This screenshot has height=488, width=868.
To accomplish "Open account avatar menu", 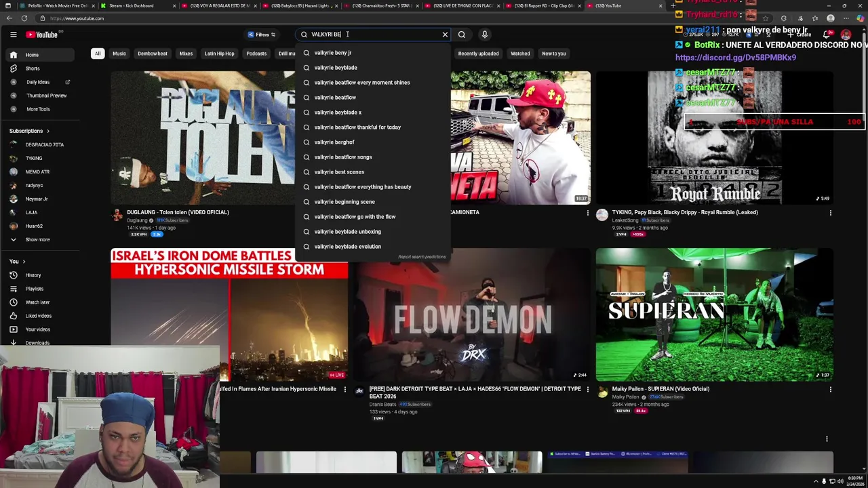I will click(846, 35).
